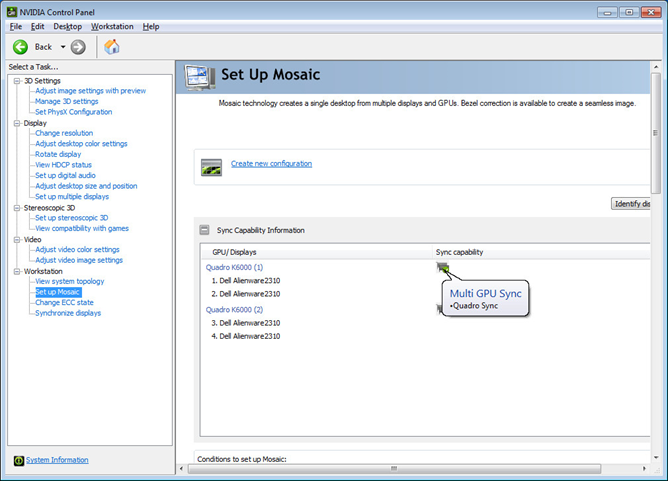This screenshot has height=481, width=668.
Task: Open the Create new configuration link
Action: (x=271, y=164)
